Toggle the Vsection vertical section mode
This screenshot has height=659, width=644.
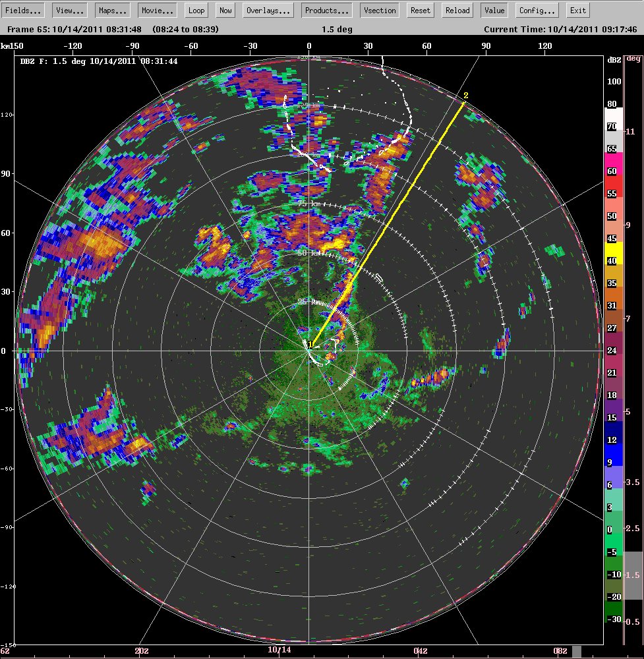point(380,11)
